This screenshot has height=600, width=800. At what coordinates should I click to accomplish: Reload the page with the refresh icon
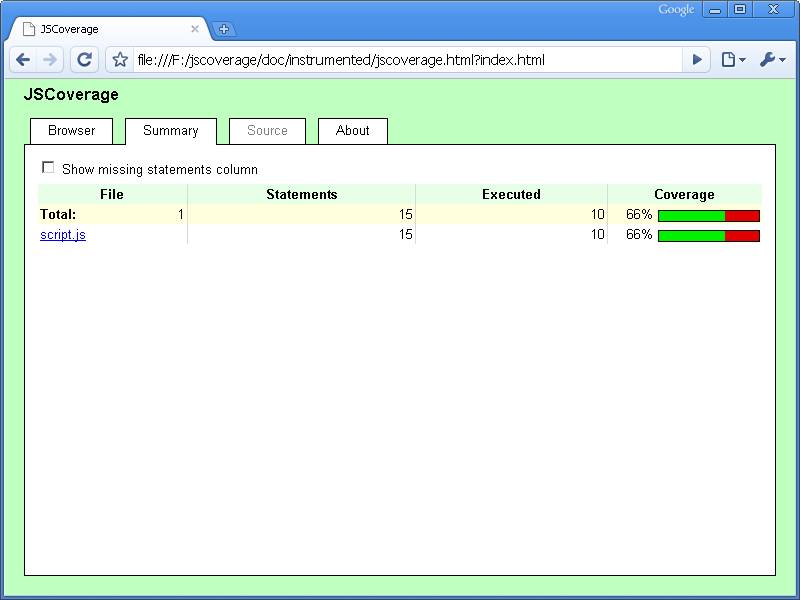point(85,60)
